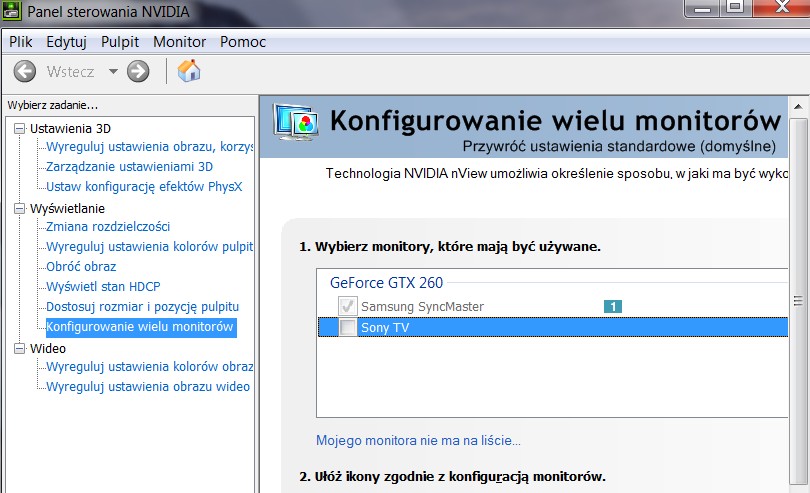Open the Home page icon
Screen dimensions: 810x493
pos(189,71)
